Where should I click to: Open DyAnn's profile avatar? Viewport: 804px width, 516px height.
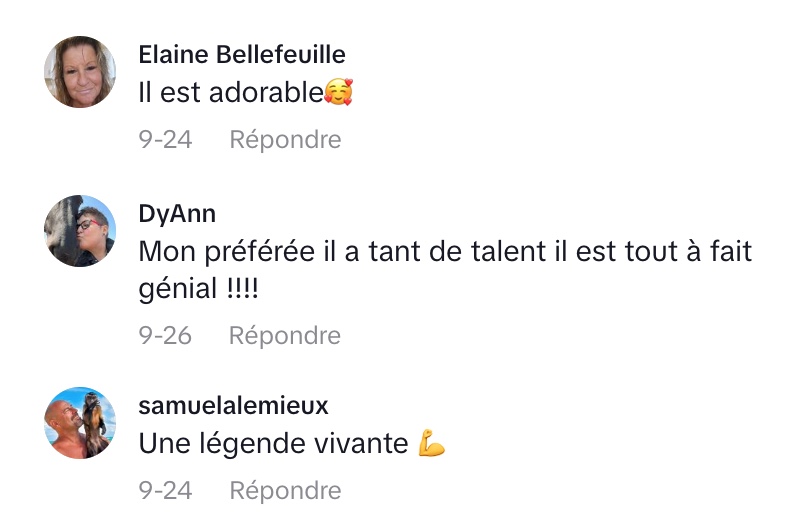point(80,231)
